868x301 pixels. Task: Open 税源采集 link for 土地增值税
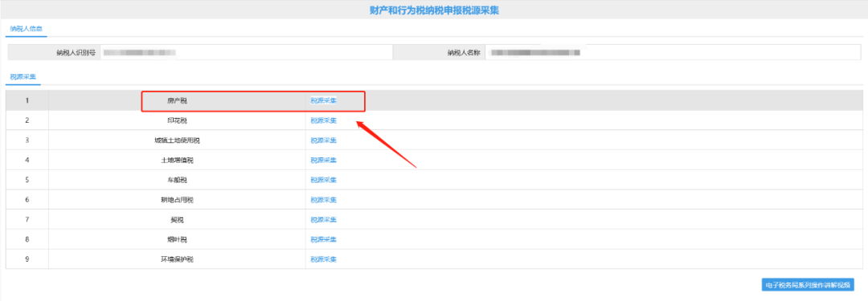tap(323, 161)
